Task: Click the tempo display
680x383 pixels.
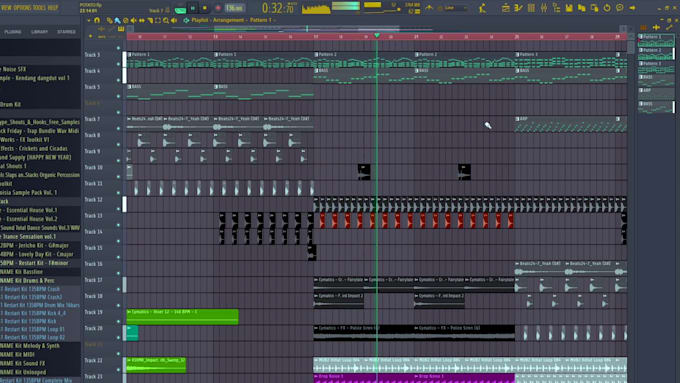Action: tap(235, 8)
